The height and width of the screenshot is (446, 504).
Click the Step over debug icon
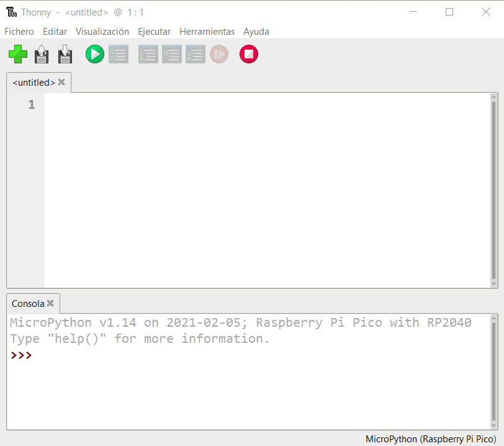pyautogui.click(x=148, y=55)
